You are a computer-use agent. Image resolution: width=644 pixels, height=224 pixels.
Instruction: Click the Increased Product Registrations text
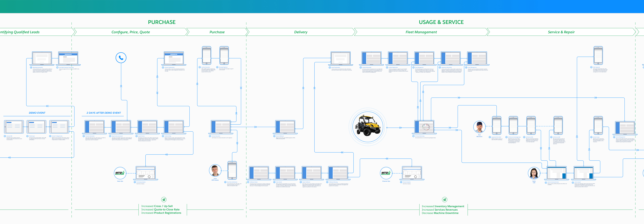click(x=161, y=213)
